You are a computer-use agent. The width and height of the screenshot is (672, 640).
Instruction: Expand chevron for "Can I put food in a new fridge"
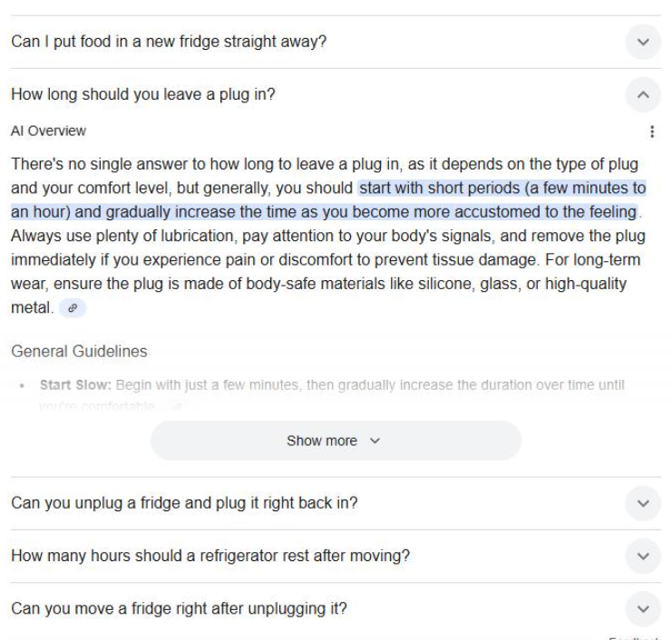coord(643,42)
